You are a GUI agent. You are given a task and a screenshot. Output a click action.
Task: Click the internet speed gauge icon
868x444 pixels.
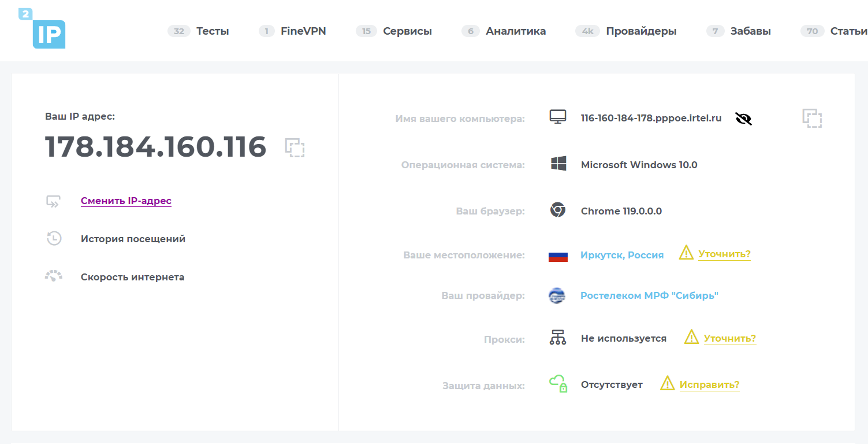(54, 276)
